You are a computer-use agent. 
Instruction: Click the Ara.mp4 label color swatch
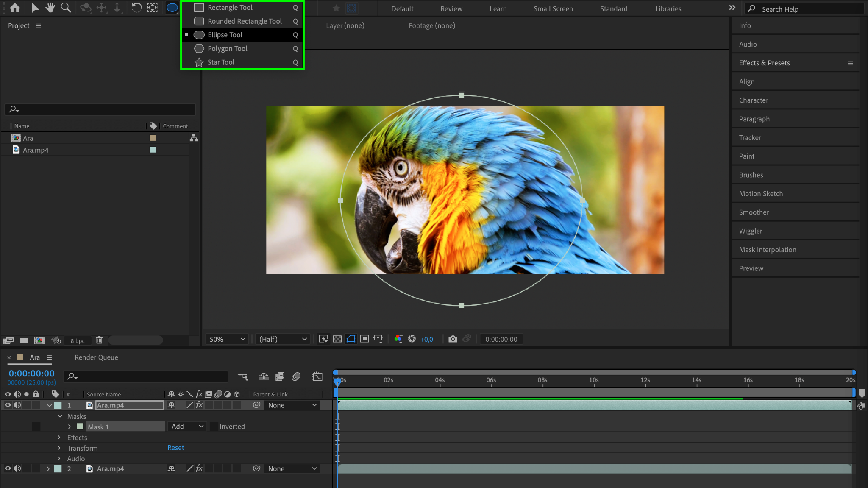click(153, 150)
